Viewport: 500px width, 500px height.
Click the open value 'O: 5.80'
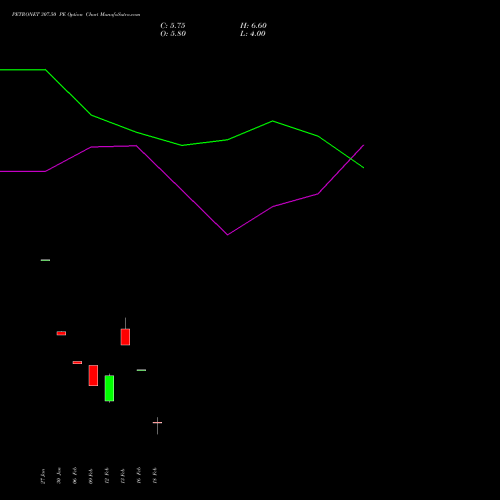(173, 34)
